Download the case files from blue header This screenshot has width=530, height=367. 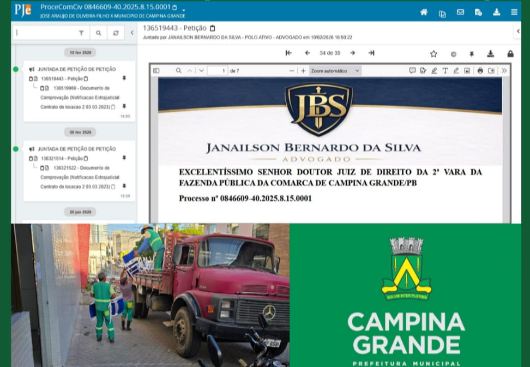point(496,12)
